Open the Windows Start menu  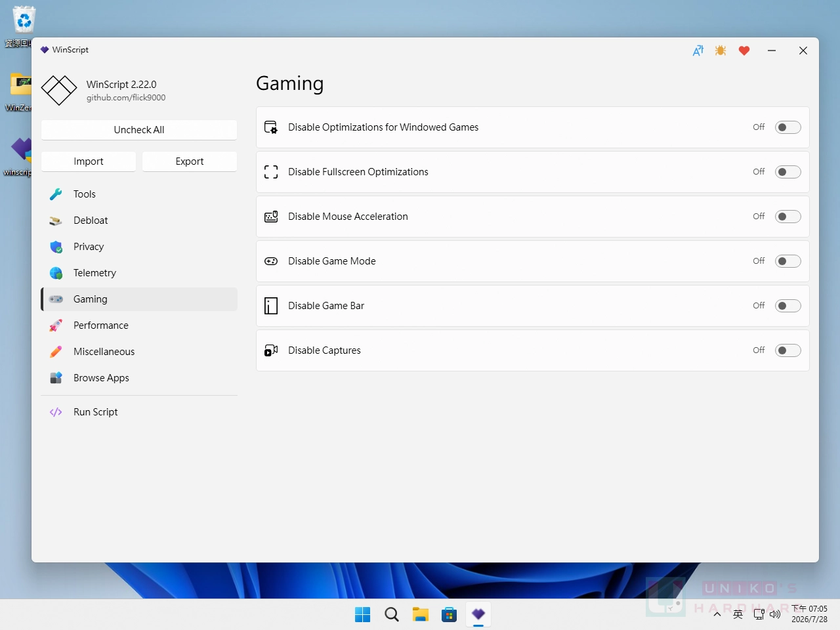(x=363, y=614)
